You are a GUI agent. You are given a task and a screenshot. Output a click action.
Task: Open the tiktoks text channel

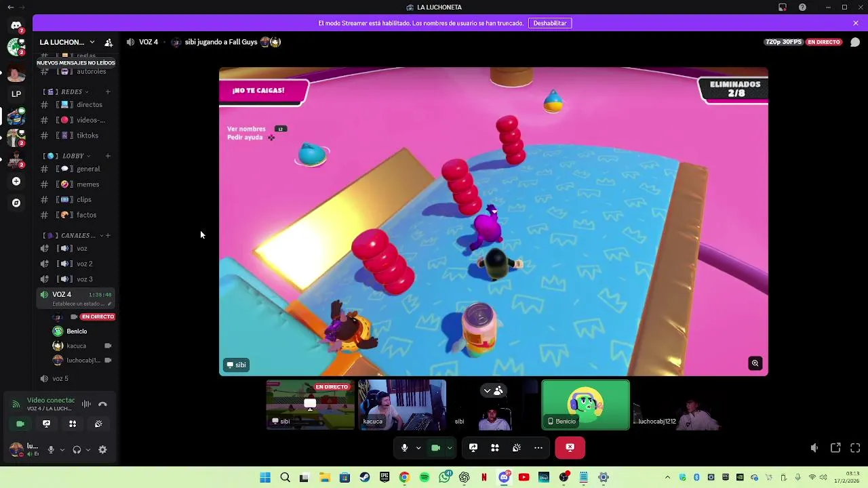click(x=76, y=136)
